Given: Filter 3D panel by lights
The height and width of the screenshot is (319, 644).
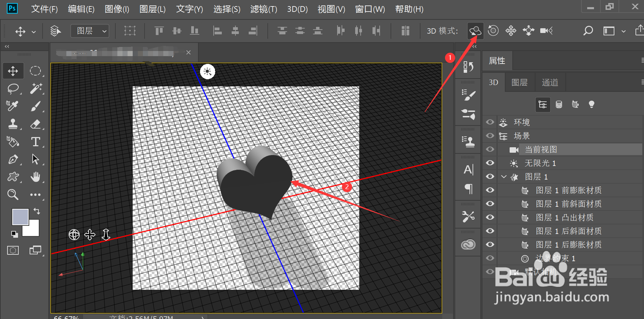Looking at the screenshot, I should [x=592, y=104].
